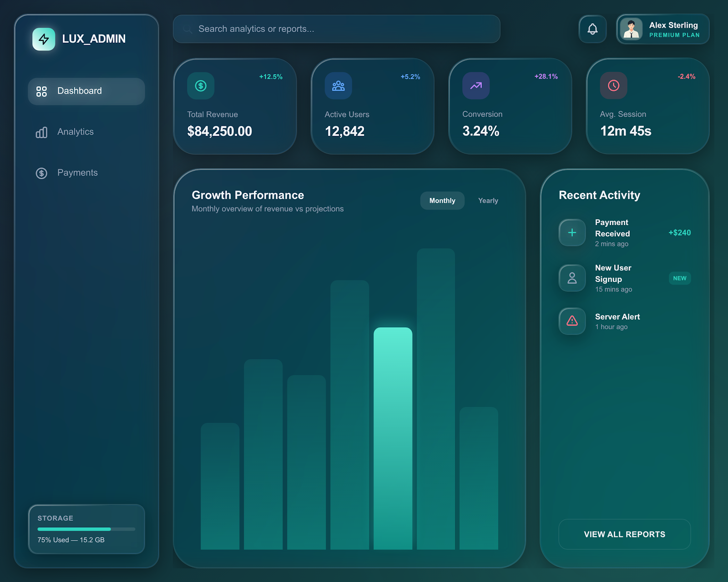Click View All Reports button
Viewport: 728px width, 582px height.
624,534
